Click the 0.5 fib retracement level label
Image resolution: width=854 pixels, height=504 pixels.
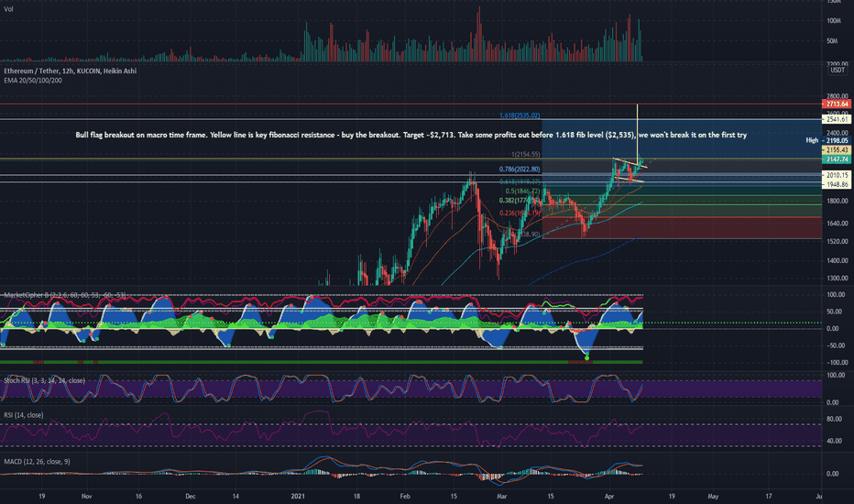pyautogui.click(x=522, y=192)
